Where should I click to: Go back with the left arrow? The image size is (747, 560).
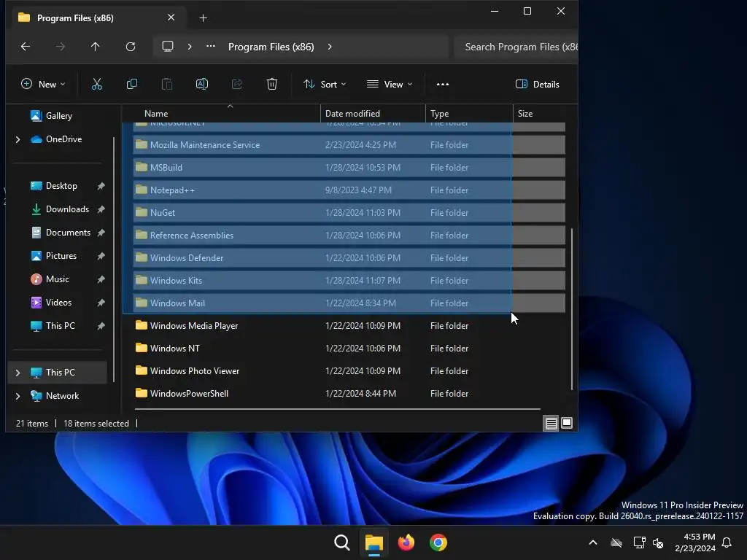click(x=26, y=46)
